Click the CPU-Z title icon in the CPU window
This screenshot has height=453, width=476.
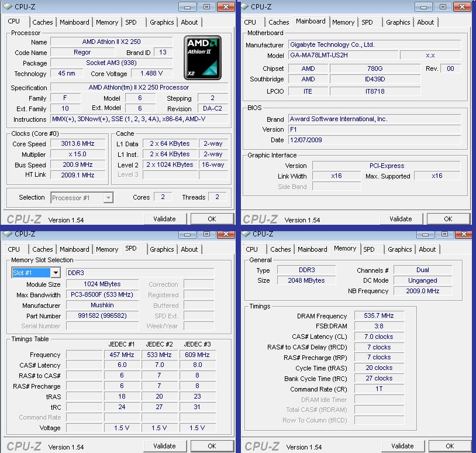coord(7,6)
